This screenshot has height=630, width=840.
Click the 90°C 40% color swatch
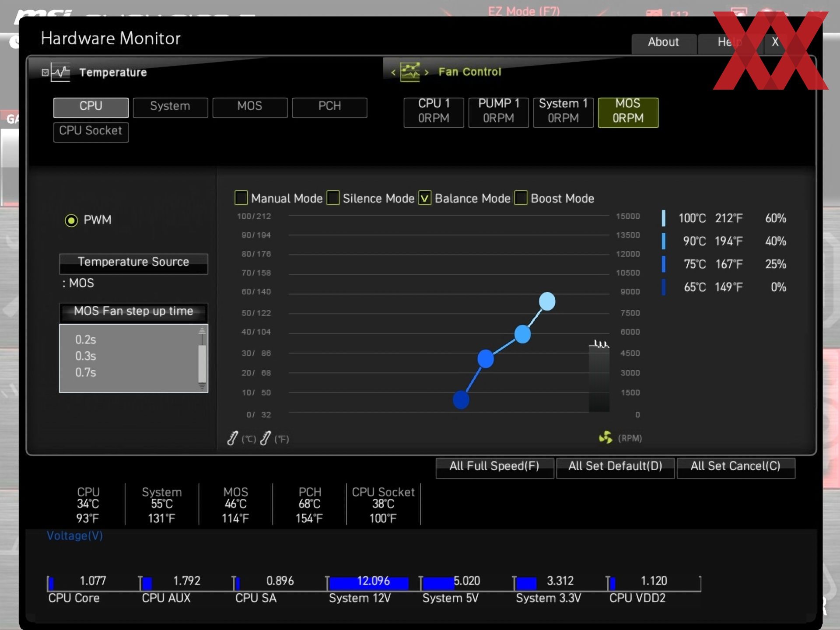(664, 241)
